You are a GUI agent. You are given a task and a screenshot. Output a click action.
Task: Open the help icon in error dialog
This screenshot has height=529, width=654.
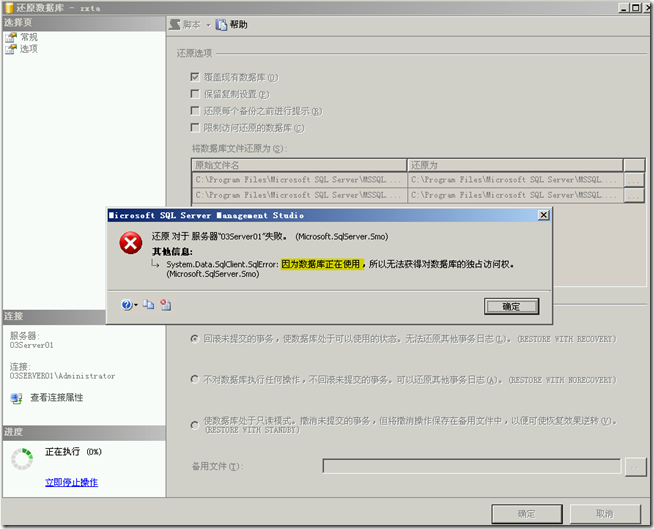pyautogui.click(x=126, y=305)
